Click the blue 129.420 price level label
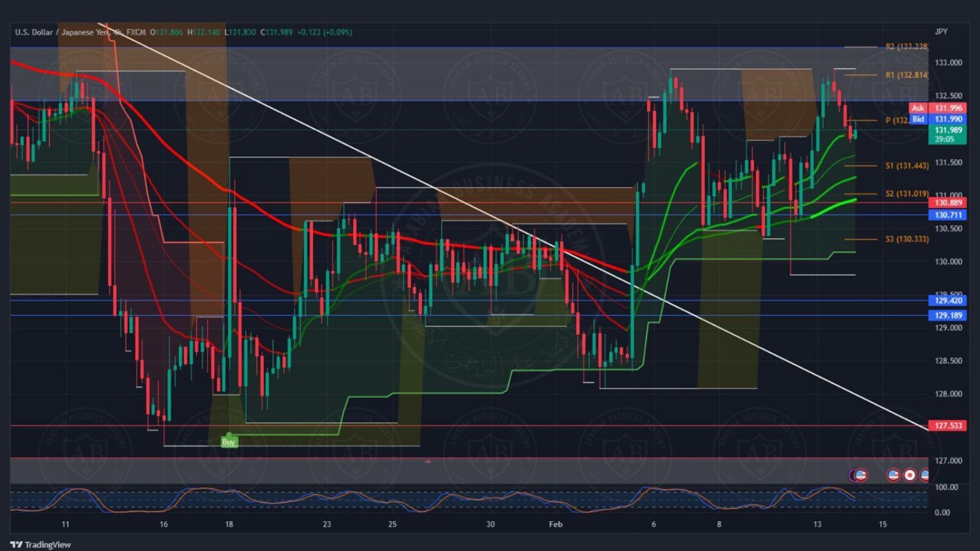 tap(947, 300)
